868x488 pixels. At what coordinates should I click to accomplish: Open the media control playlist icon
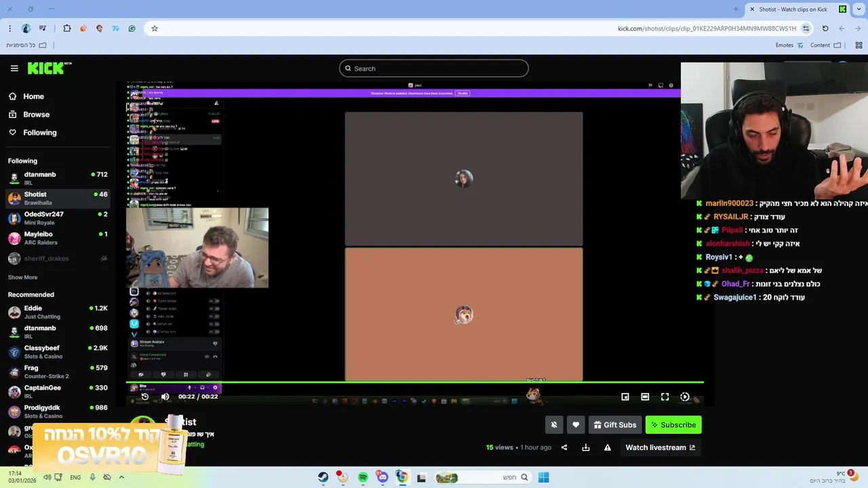point(43,28)
